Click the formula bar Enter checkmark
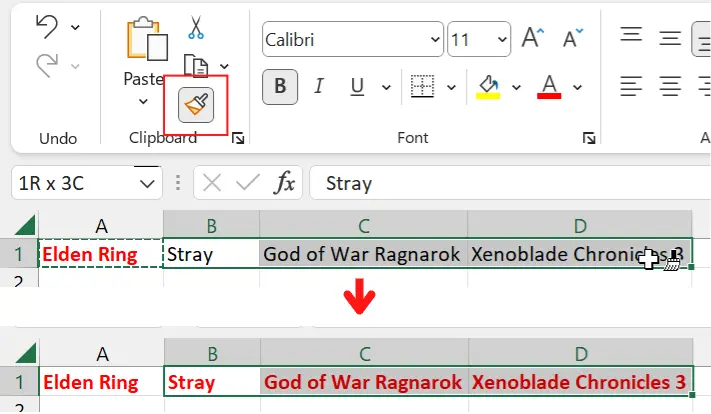 pos(248,183)
